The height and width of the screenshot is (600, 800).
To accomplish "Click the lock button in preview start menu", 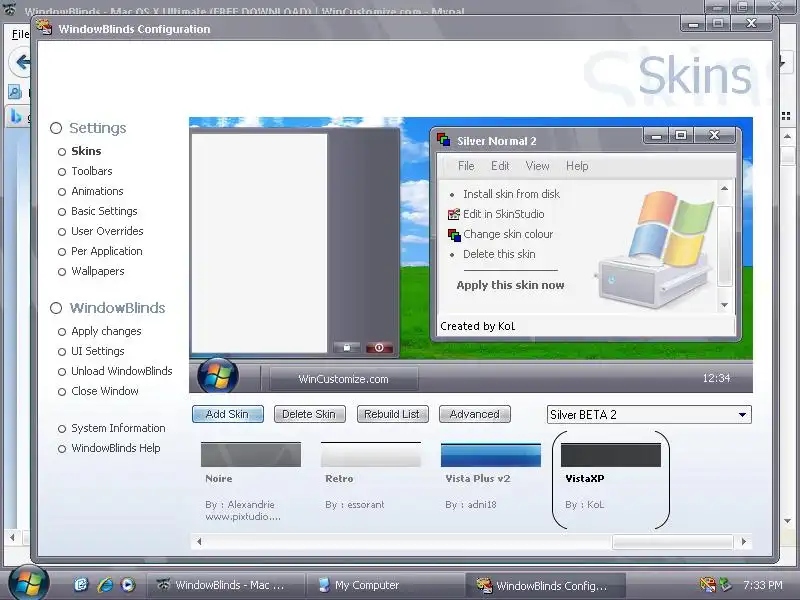I will click(346, 347).
